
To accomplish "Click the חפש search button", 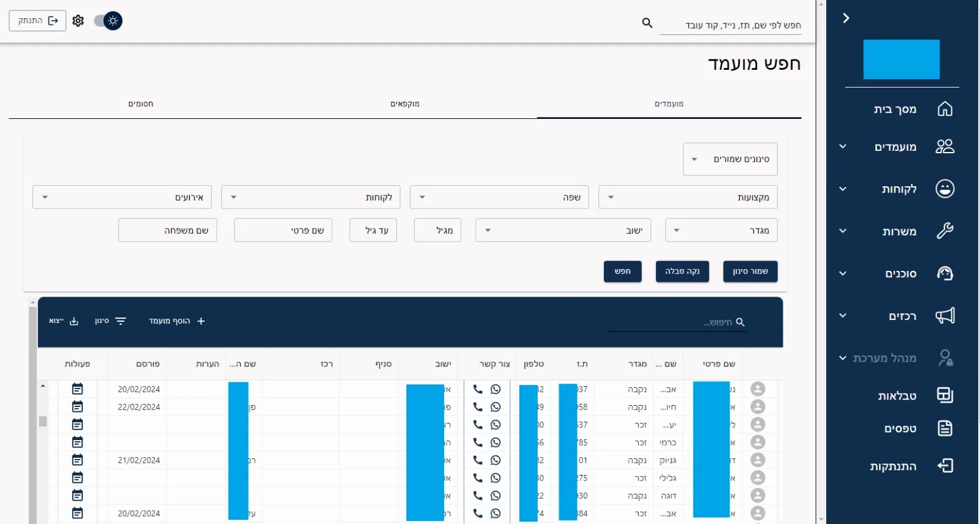I will coord(622,271).
